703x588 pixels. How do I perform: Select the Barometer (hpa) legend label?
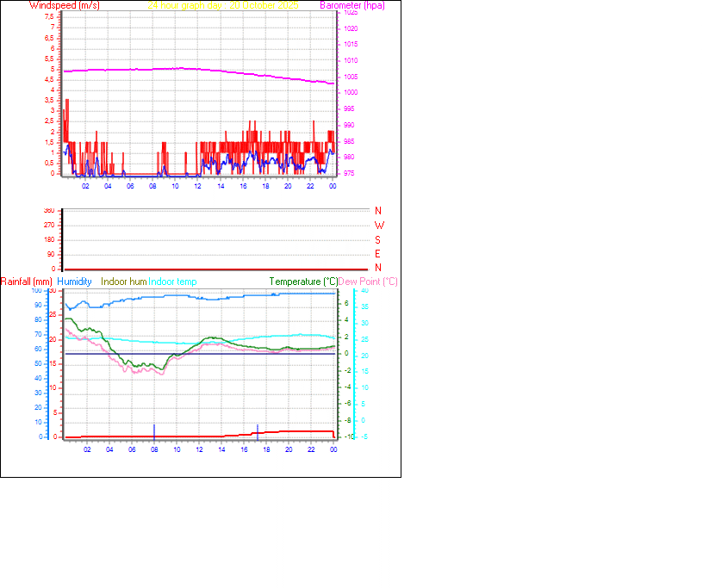[351, 5]
